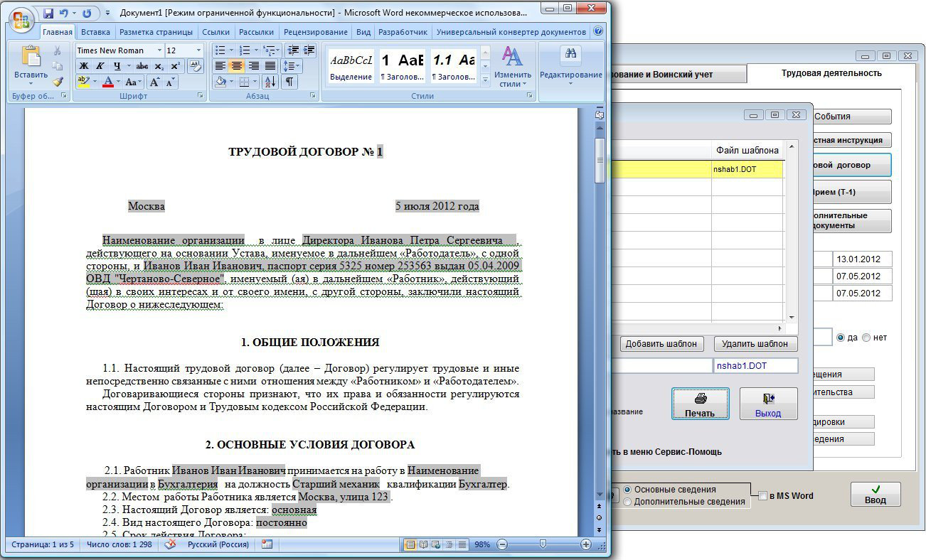Justify the paragraph text
This screenshot has width=926, height=560.
click(x=270, y=66)
